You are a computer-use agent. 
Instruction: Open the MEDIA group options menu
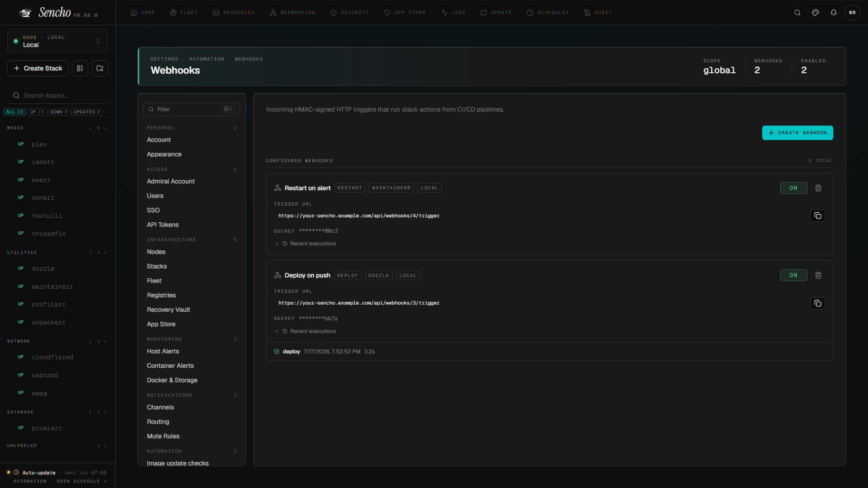click(90, 128)
